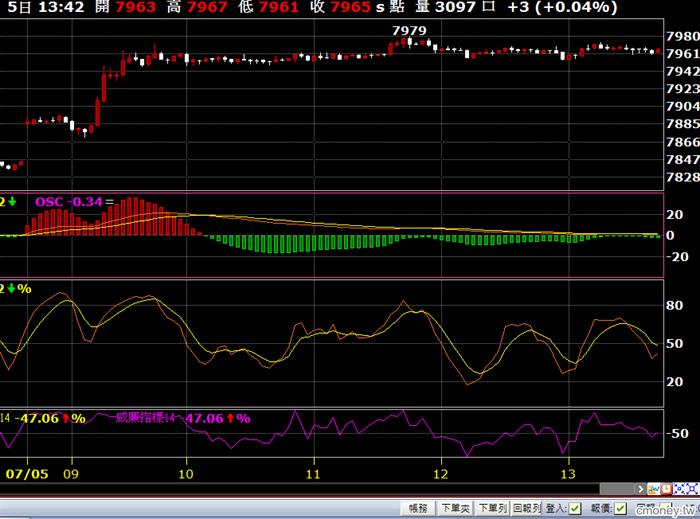Click the yellow -47.06 Williams value

click(x=37, y=418)
